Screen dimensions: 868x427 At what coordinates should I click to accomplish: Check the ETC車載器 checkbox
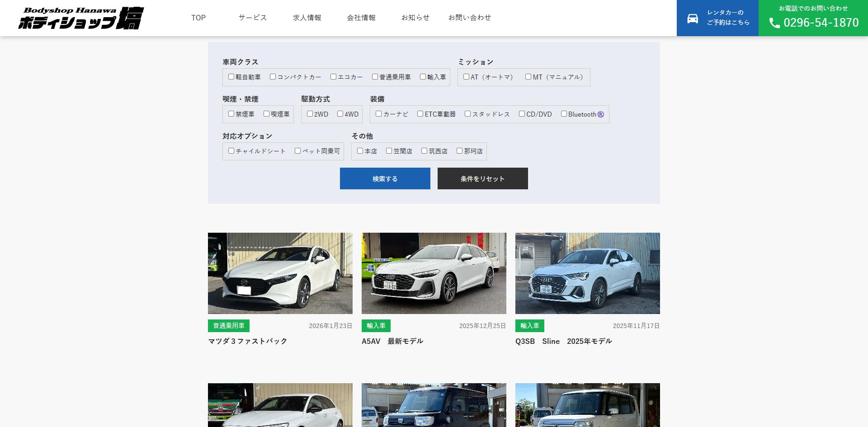click(x=420, y=114)
